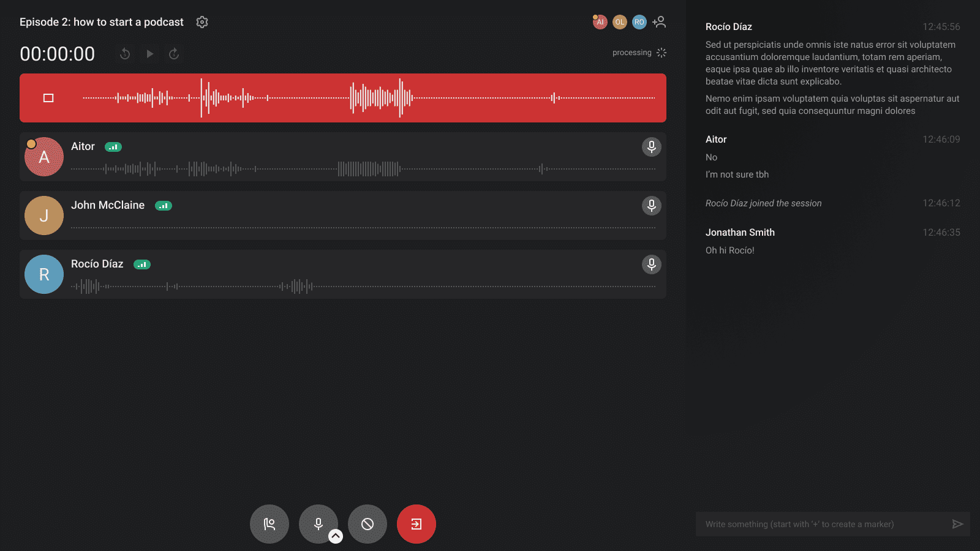Image resolution: width=980 pixels, height=551 pixels.
Task: Click the master red recording waveform
Action: (x=369, y=98)
